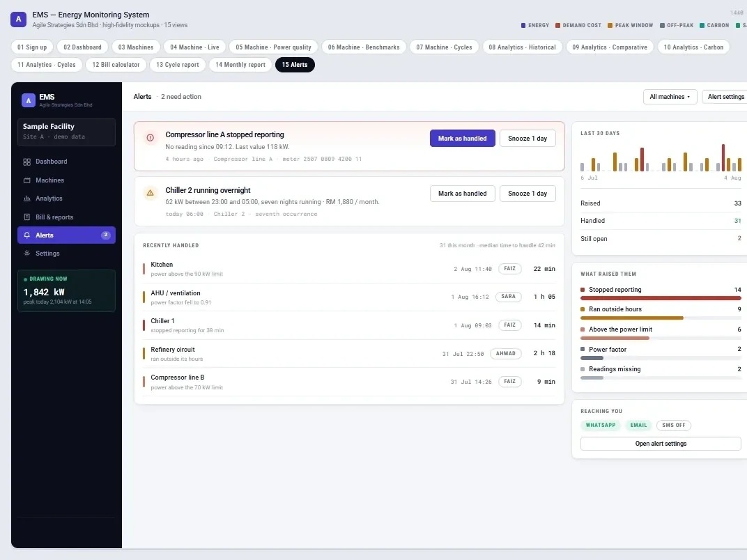The image size is (747, 560).
Task: Open the 07 Machine · Cycles tab
Action: point(444,47)
